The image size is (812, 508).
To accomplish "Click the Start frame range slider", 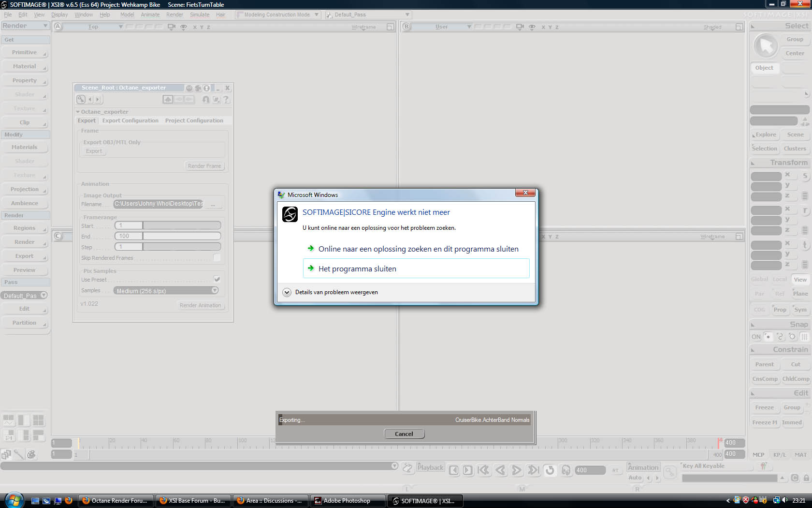I will [x=168, y=225].
